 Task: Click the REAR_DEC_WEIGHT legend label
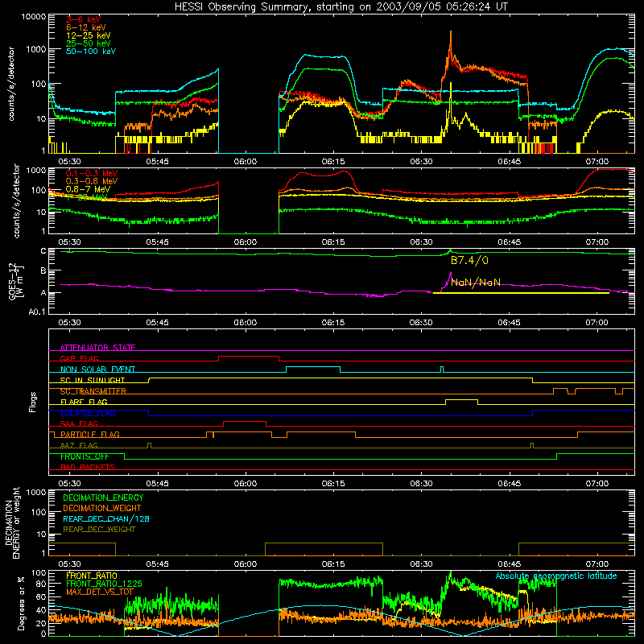click(x=99, y=530)
